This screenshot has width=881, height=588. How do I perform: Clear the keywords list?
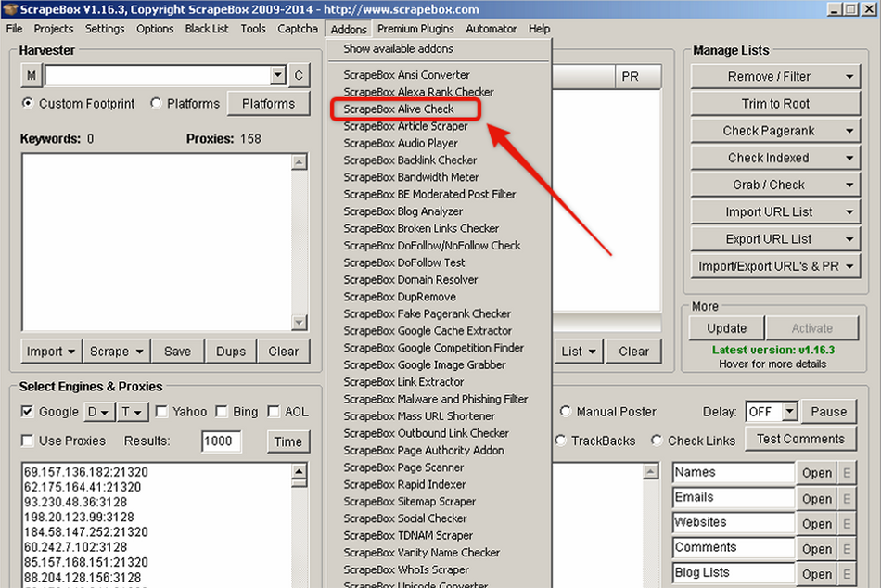(x=283, y=352)
